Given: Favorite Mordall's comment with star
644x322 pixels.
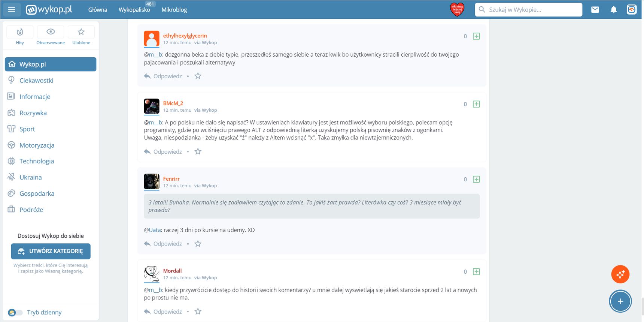Looking at the screenshot, I should pyautogui.click(x=198, y=312).
